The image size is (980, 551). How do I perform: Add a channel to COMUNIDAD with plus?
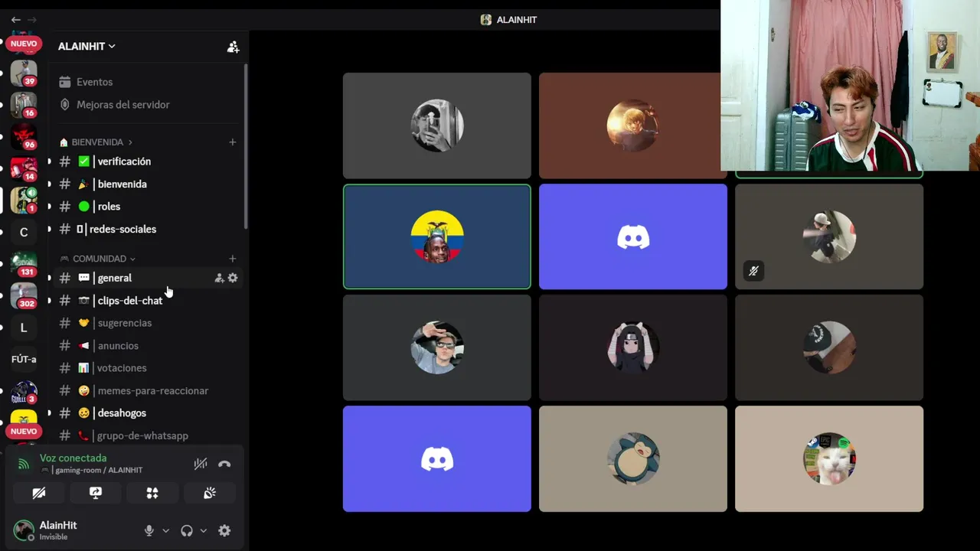click(233, 259)
